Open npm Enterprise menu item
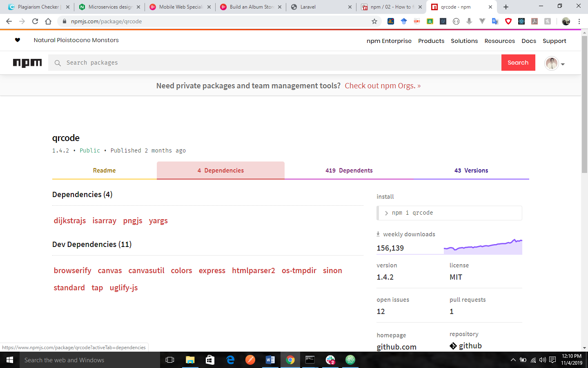The height and width of the screenshot is (368, 588). pos(389,41)
